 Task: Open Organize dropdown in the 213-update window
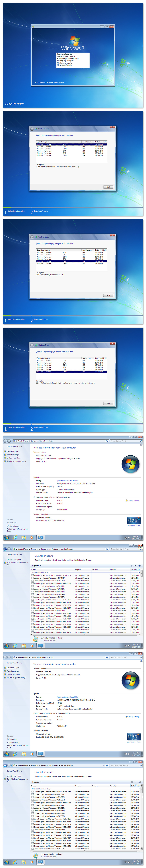pos(36,566)
